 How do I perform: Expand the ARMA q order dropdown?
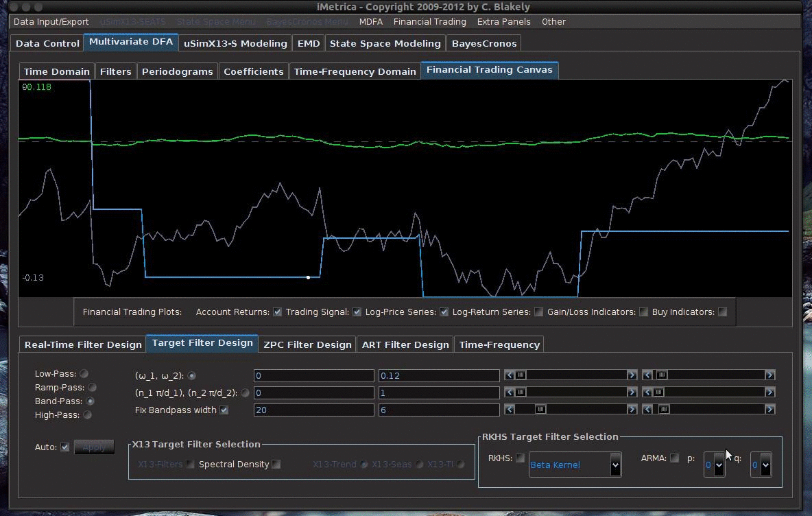tap(765, 465)
